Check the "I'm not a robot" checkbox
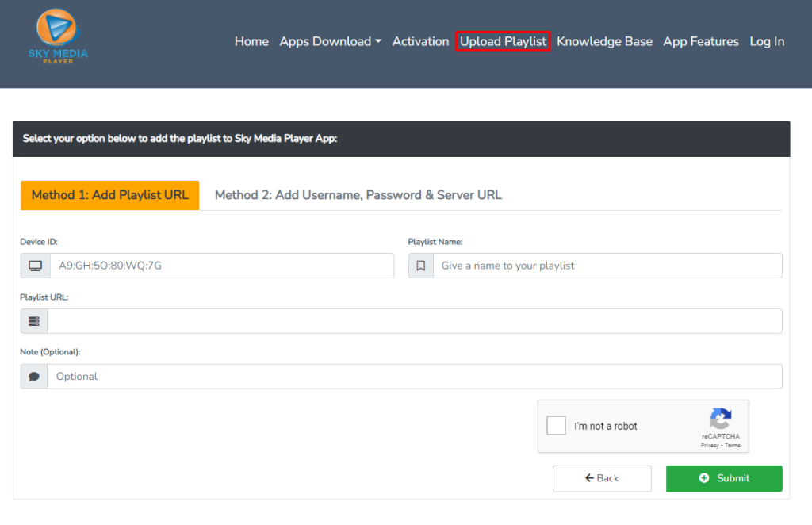Viewport: 812px width, 525px height. click(557, 426)
